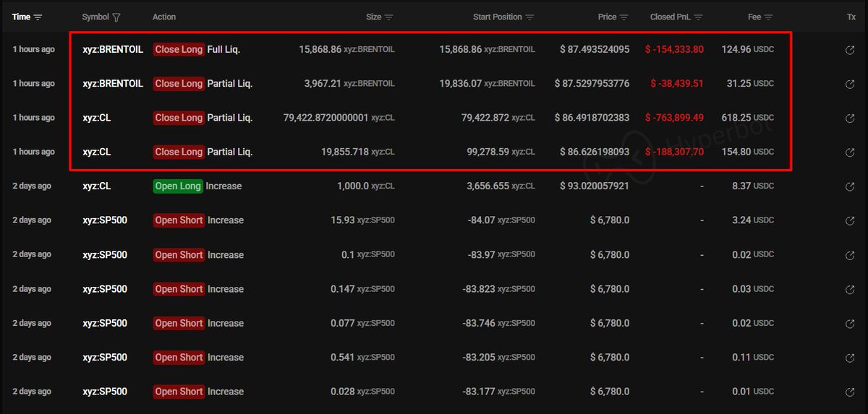
Task: Click xyz:BRENTOIL symbol in Full Liq. row
Action: [113, 50]
